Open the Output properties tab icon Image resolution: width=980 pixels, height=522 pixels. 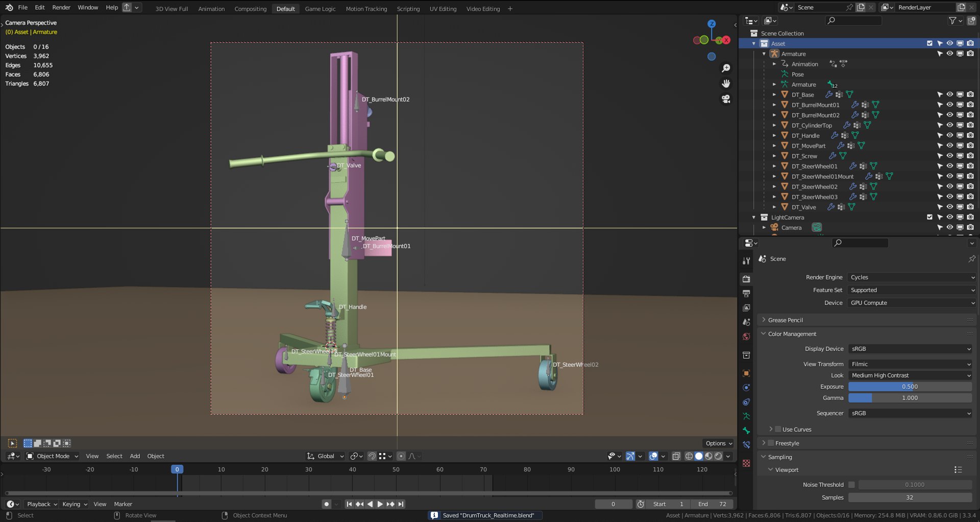coord(746,293)
